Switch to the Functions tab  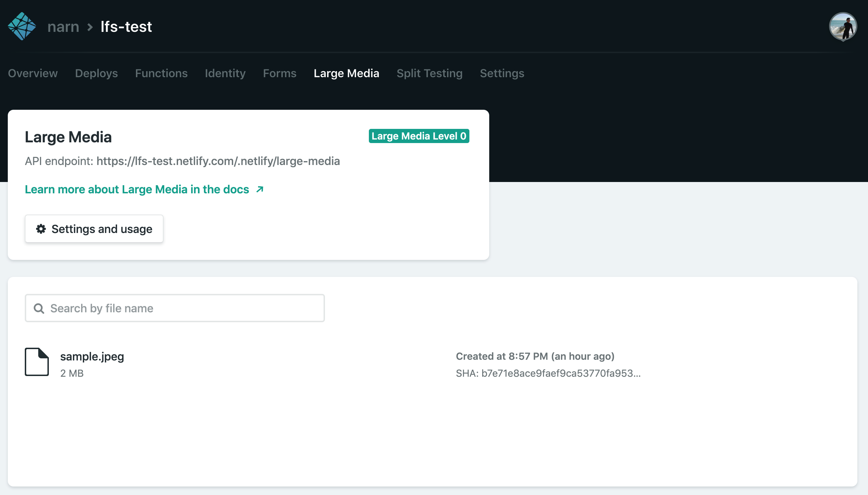[161, 73]
